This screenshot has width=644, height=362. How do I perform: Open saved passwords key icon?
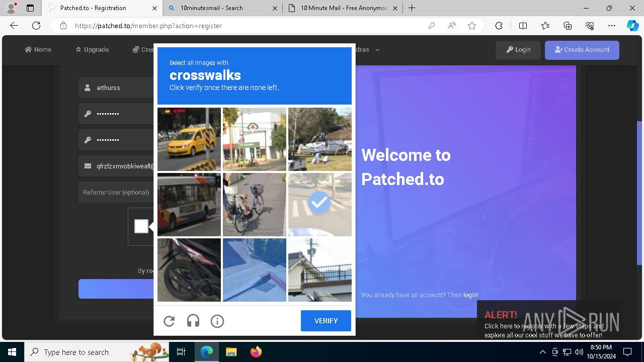431,26
